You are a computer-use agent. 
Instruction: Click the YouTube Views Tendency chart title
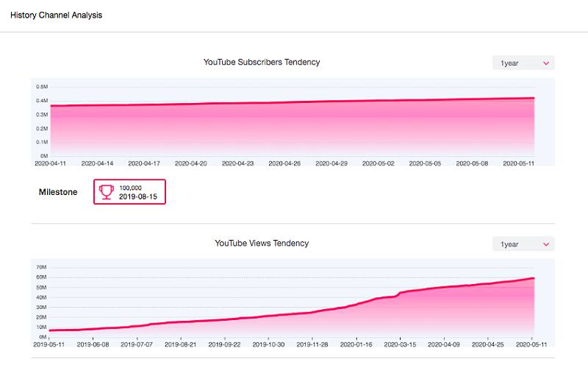[262, 243]
